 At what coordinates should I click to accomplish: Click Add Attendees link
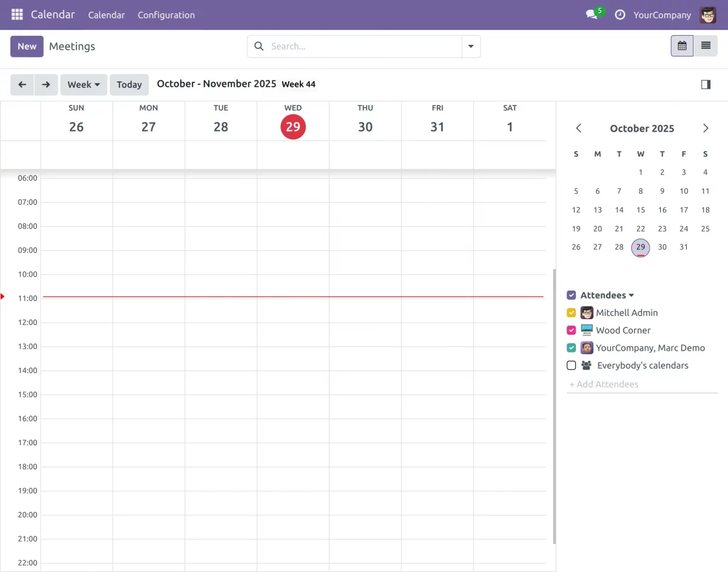coord(604,384)
